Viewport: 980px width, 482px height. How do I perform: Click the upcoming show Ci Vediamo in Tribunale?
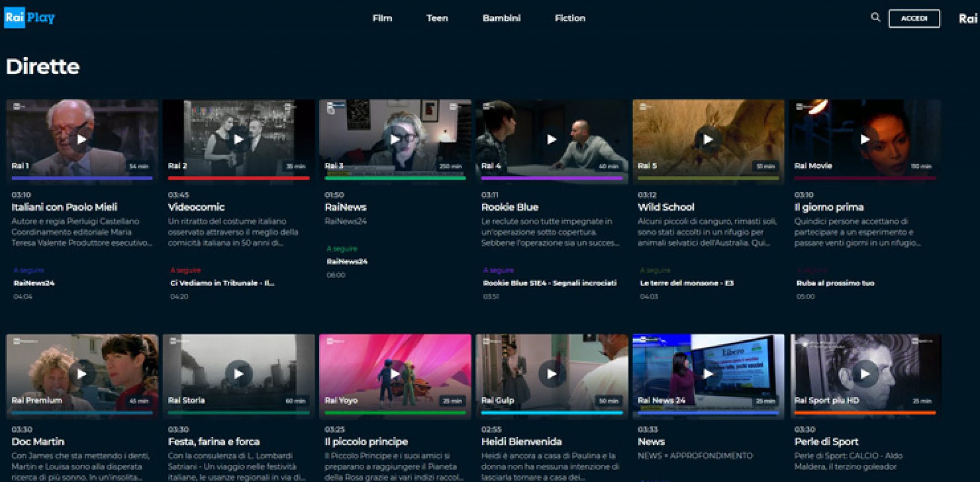click(x=222, y=283)
